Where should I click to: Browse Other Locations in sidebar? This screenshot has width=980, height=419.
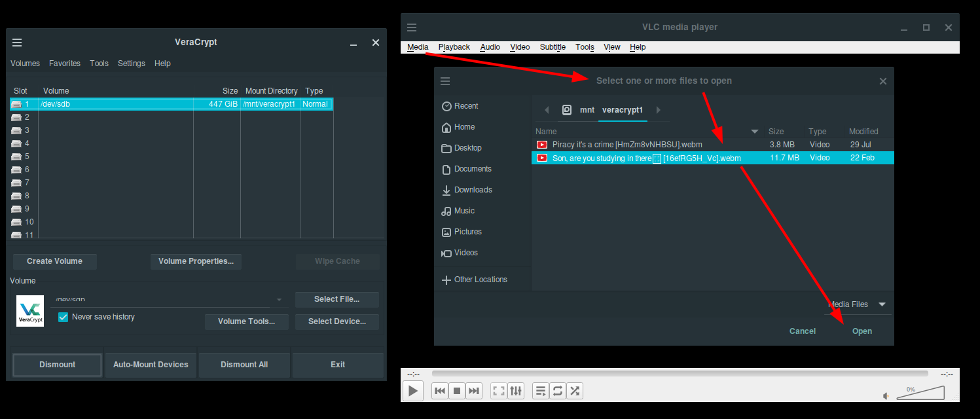475,280
